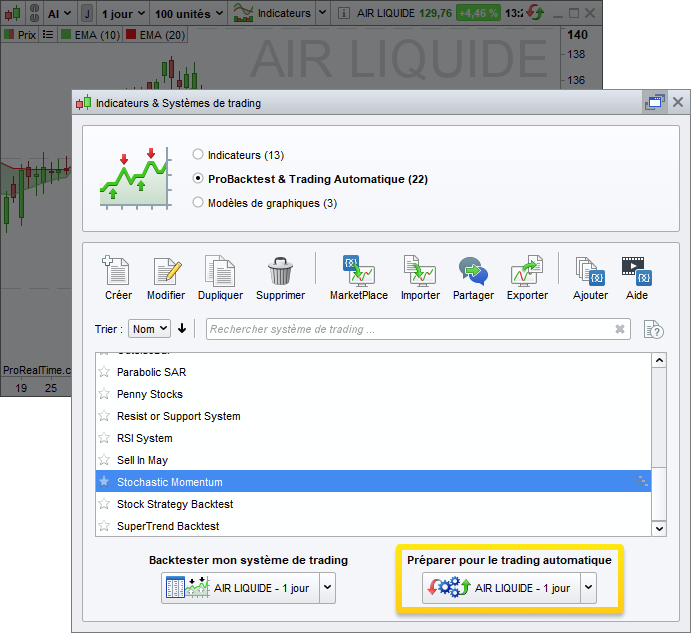Viewport: 691px width, 633px height.
Task: Click the Préparer trading automatique AIR LIQUIDE button
Action: coord(501,588)
